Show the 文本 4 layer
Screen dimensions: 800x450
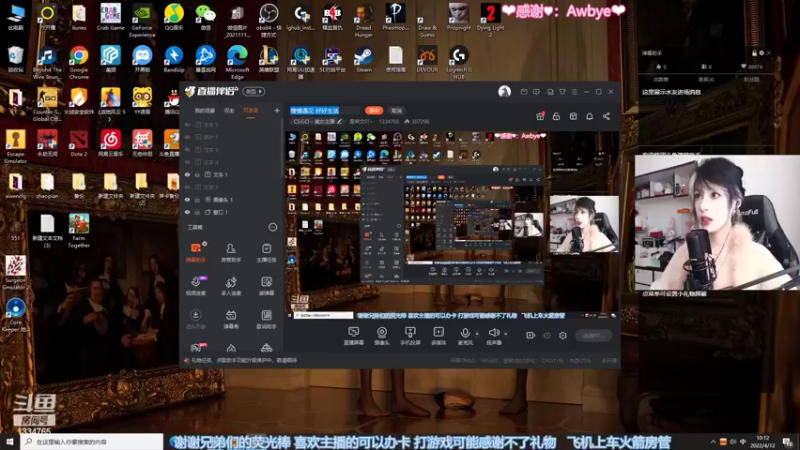click(187, 162)
